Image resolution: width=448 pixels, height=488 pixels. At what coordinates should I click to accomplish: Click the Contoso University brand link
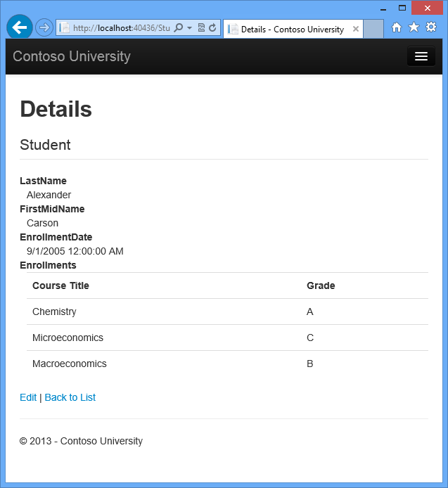[72, 56]
